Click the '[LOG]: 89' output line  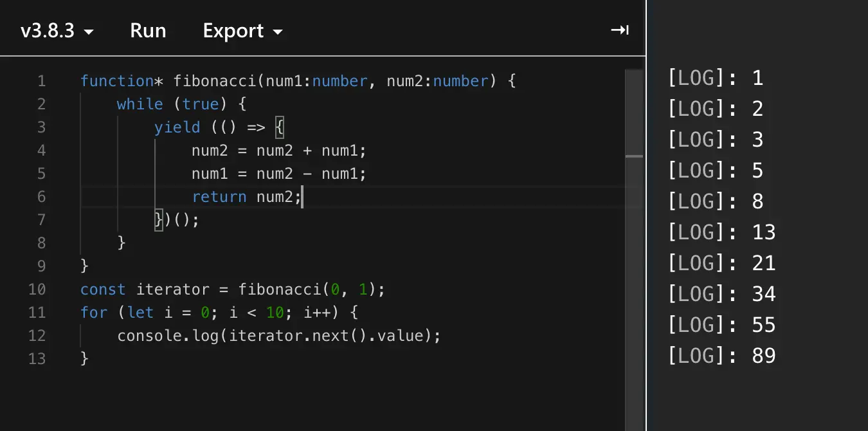(722, 356)
